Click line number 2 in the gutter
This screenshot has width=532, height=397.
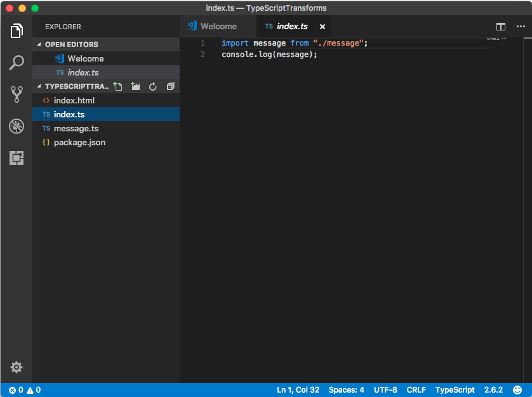(203, 55)
